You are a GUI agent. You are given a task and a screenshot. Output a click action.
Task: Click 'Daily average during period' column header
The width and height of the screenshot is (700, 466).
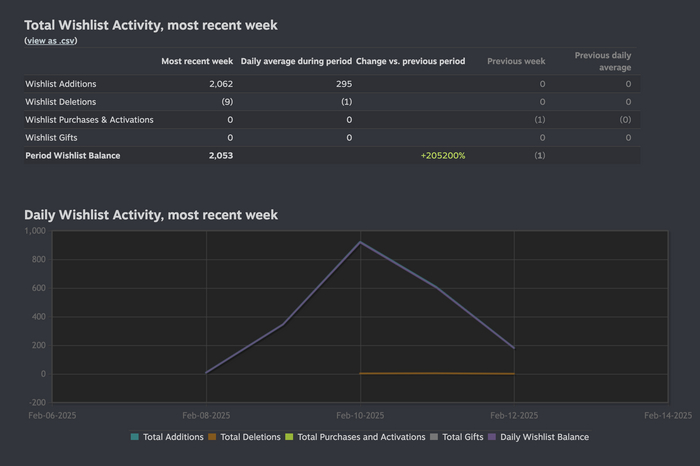pyautogui.click(x=296, y=61)
